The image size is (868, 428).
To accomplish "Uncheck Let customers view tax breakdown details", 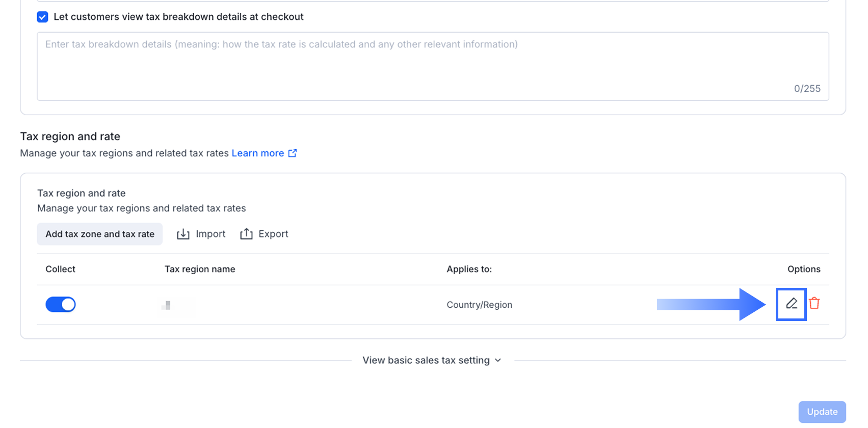I will 43,17.
